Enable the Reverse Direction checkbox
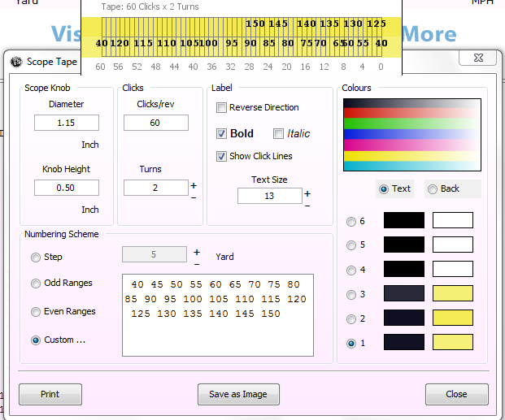505x420 pixels. (221, 107)
